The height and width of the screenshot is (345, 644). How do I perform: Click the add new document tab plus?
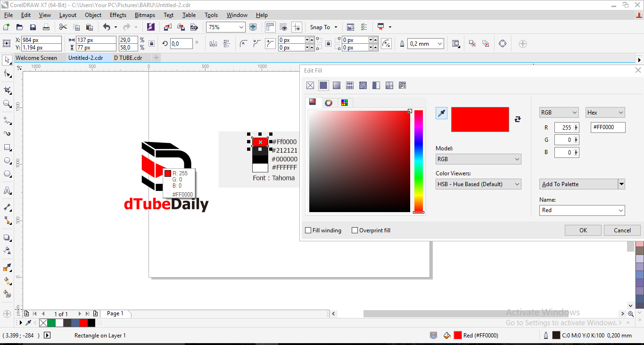[x=157, y=58]
